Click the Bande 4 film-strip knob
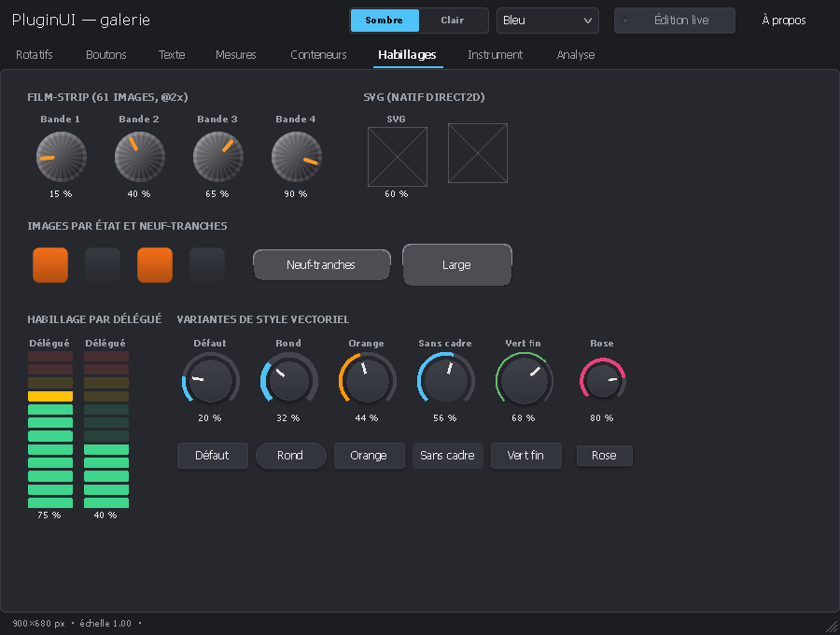This screenshot has width=840, height=635. [296, 157]
